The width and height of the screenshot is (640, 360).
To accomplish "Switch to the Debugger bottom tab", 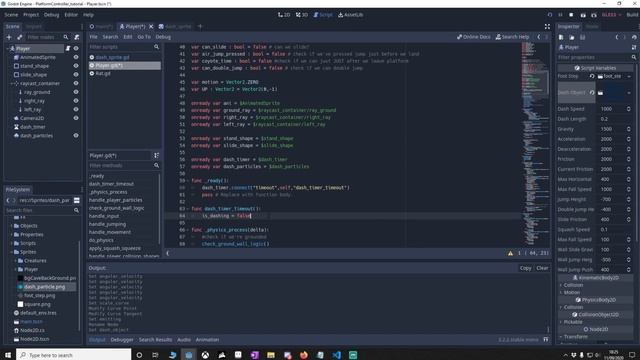I will click(122, 340).
